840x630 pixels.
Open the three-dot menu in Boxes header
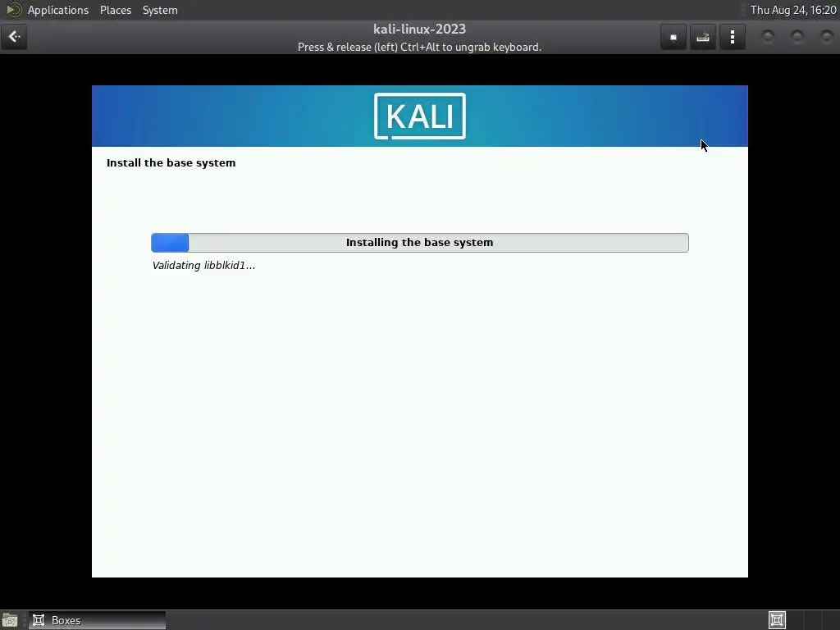tap(733, 37)
